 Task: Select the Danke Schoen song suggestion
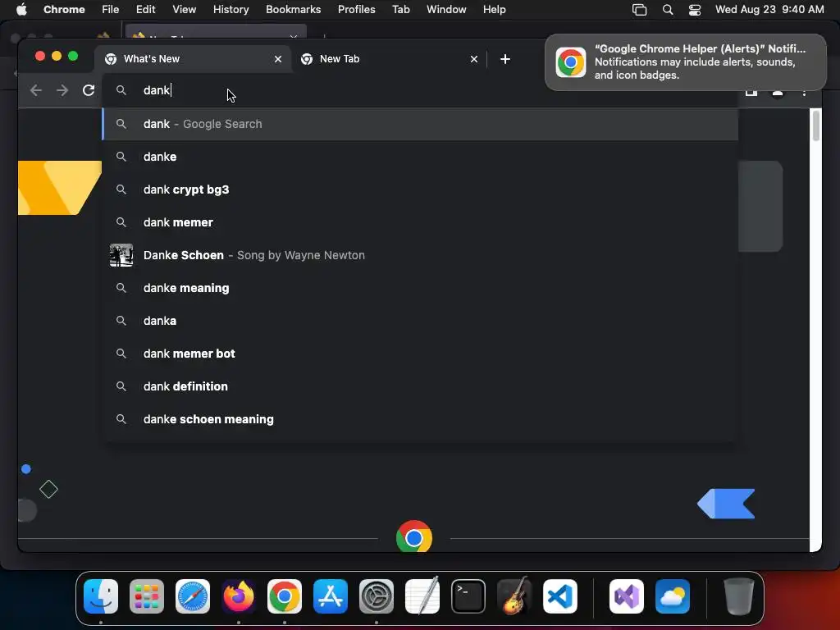(x=420, y=255)
